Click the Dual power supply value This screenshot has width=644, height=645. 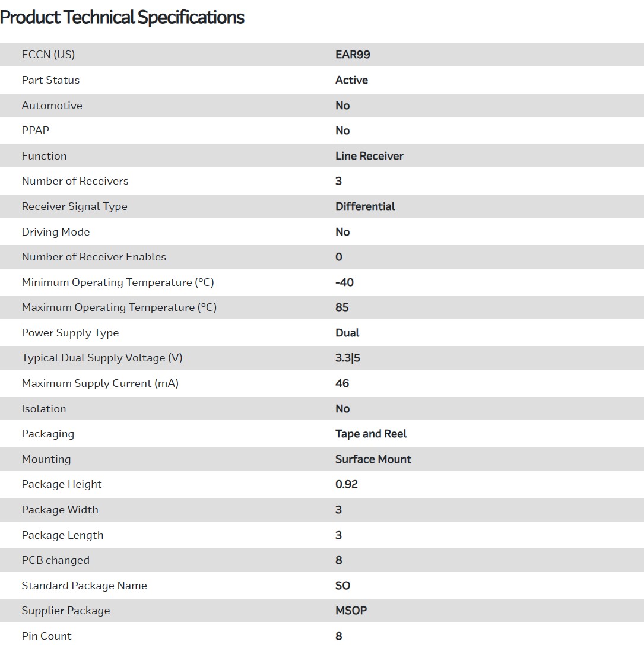pyautogui.click(x=347, y=333)
